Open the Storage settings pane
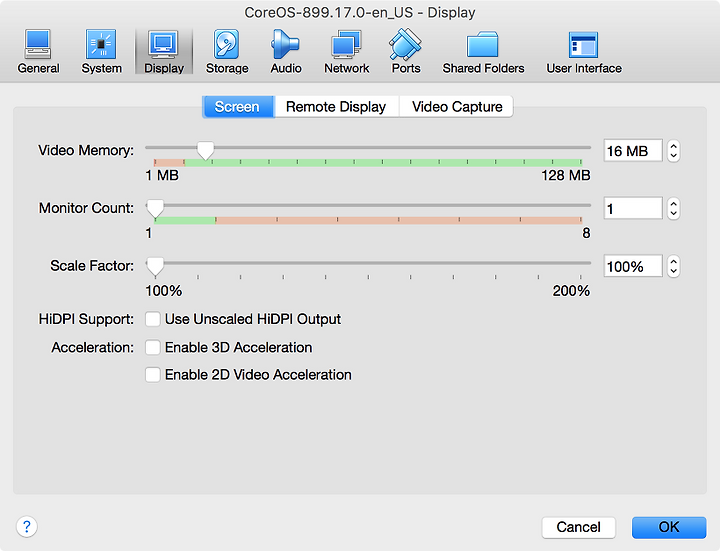This screenshot has height=551, width=720. pos(227,52)
